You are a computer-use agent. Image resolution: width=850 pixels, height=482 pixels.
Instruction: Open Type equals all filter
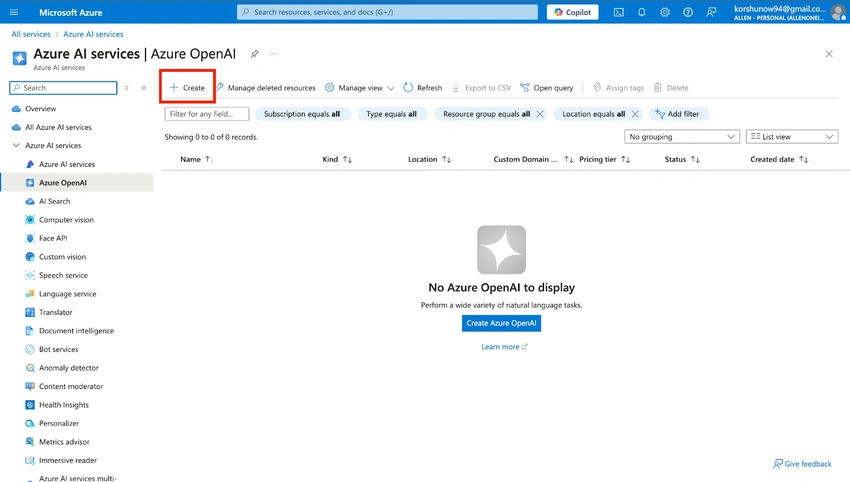pos(391,114)
